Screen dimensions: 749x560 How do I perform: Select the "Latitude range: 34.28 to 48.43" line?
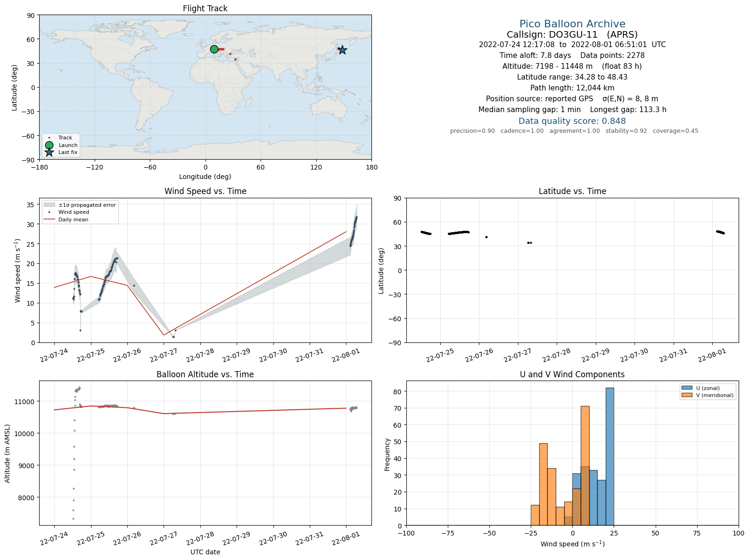[572, 77]
